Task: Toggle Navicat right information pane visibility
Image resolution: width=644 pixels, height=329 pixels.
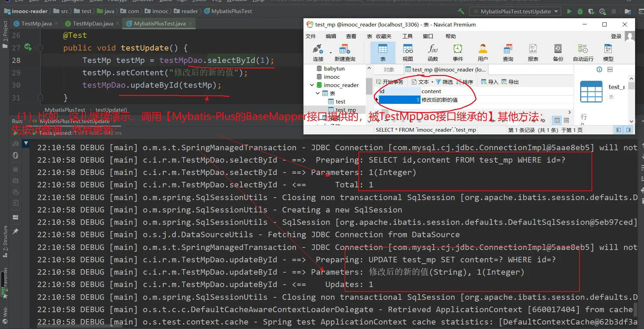Action: click(x=629, y=130)
